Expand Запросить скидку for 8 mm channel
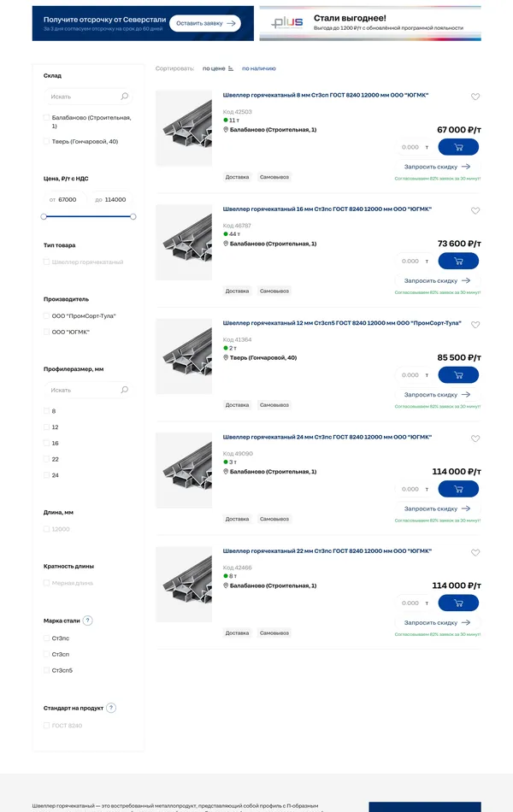 [437, 167]
